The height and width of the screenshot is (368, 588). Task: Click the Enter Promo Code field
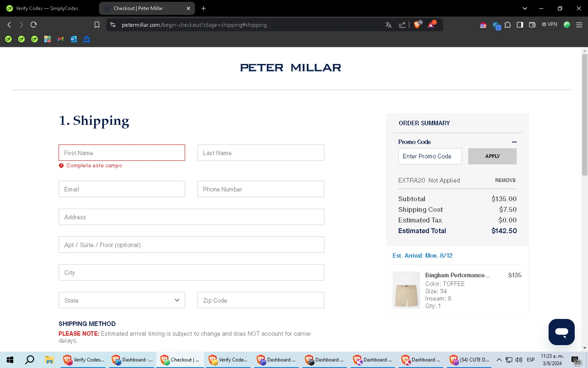tap(430, 156)
